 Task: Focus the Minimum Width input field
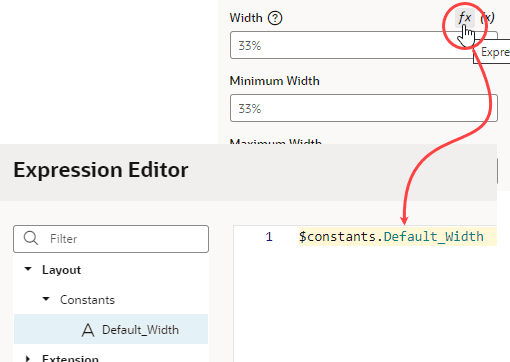(364, 108)
